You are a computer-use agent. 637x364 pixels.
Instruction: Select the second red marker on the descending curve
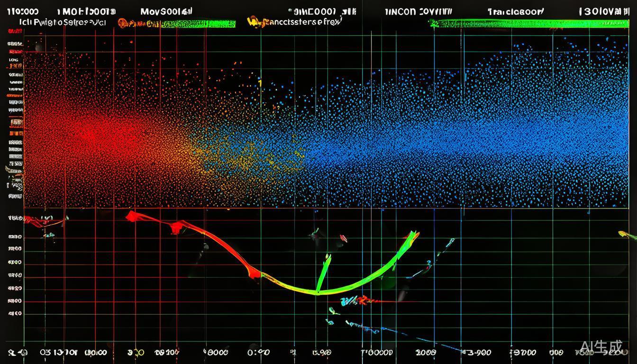click(x=176, y=227)
